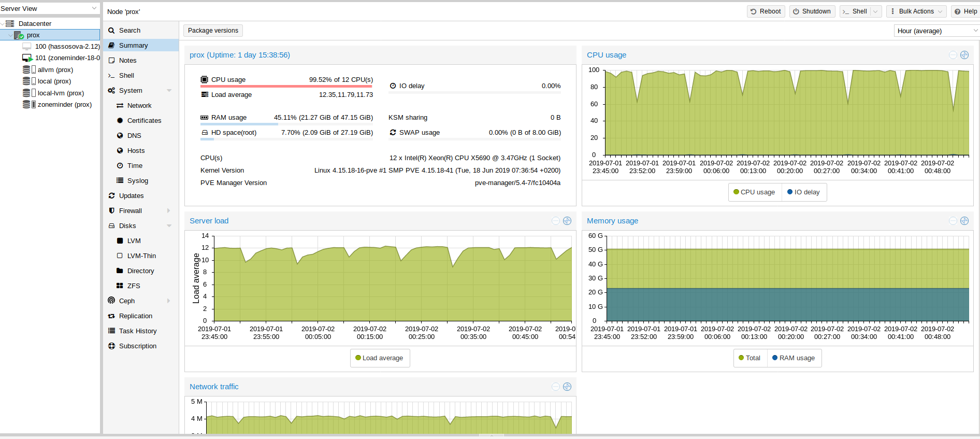Click the zoneminder storage icon

click(26, 104)
